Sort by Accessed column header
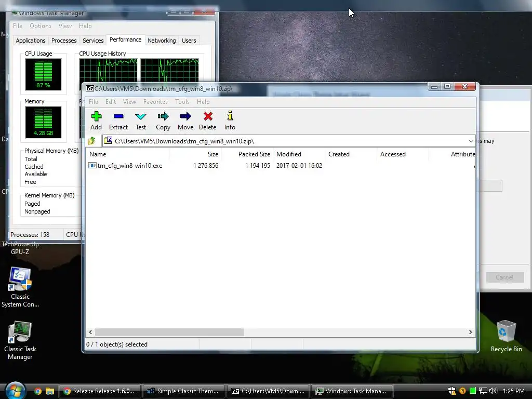532x399 pixels. point(403,154)
